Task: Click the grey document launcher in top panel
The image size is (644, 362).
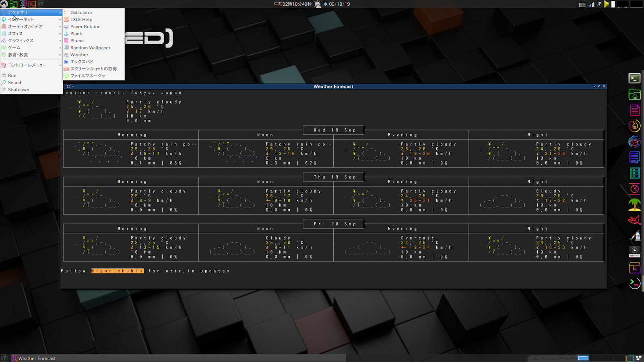Action: 41,4
